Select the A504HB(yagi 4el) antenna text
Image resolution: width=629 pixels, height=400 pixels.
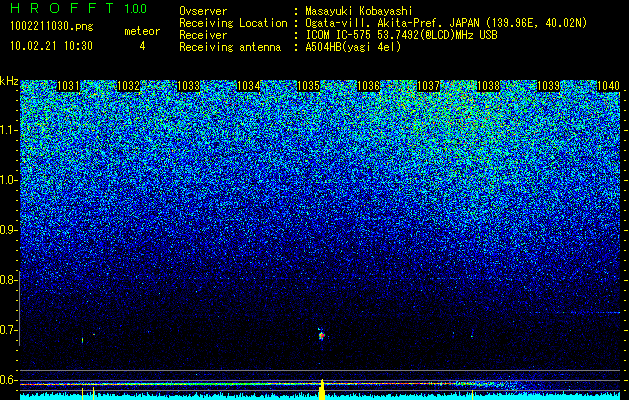pyautogui.click(x=353, y=47)
